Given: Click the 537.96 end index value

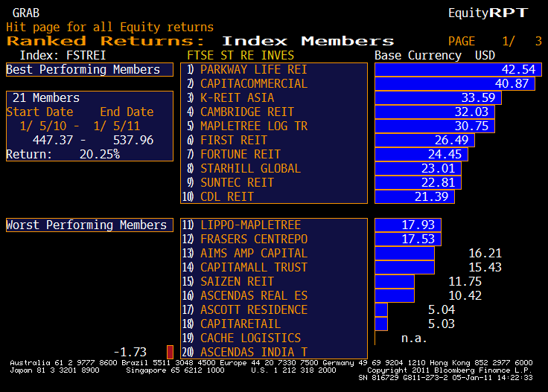Looking at the screenshot, I should click(133, 141).
